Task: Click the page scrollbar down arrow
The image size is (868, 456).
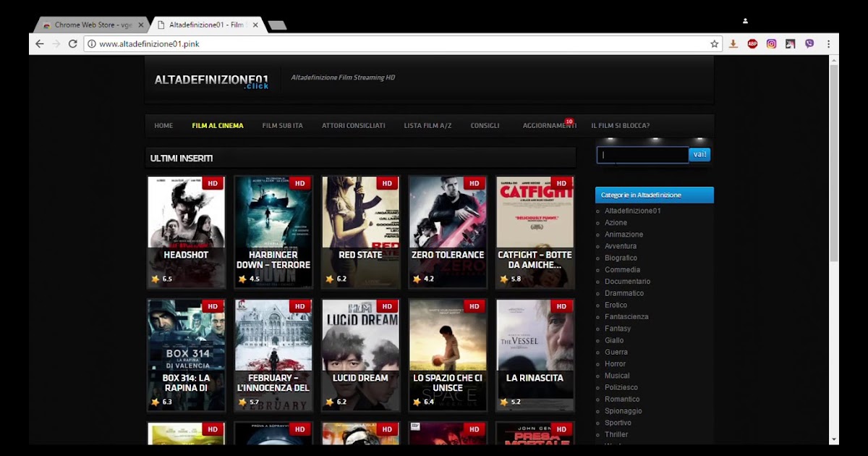Action: (x=834, y=439)
